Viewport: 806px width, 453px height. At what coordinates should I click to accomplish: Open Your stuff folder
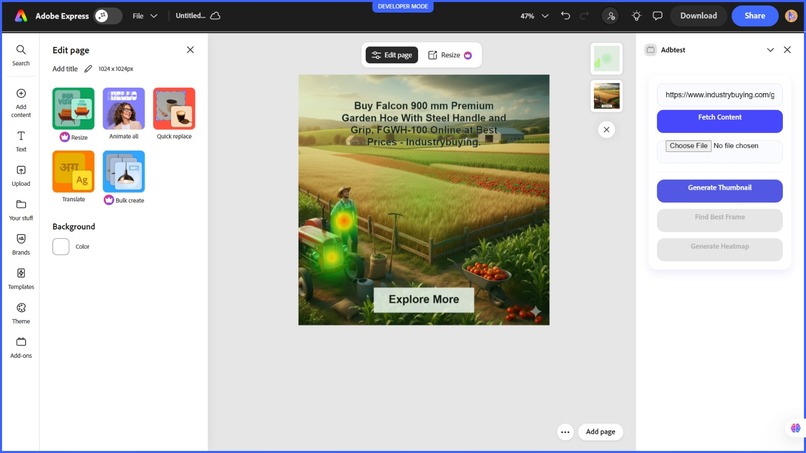pos(21,210)
